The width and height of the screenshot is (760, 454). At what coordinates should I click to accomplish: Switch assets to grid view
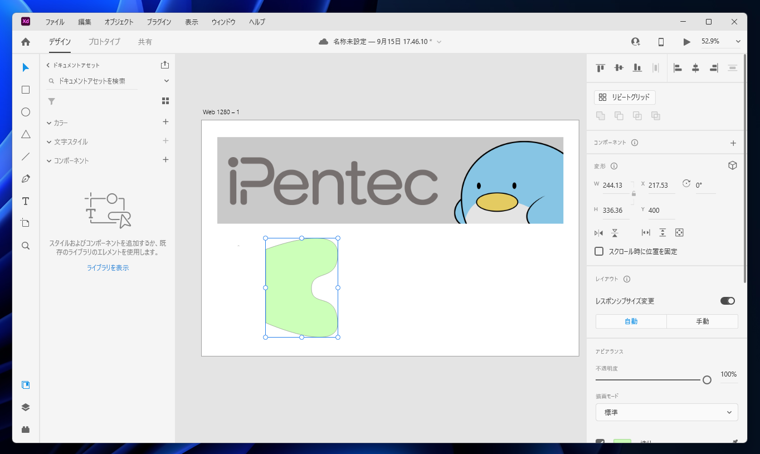point(165,101)
